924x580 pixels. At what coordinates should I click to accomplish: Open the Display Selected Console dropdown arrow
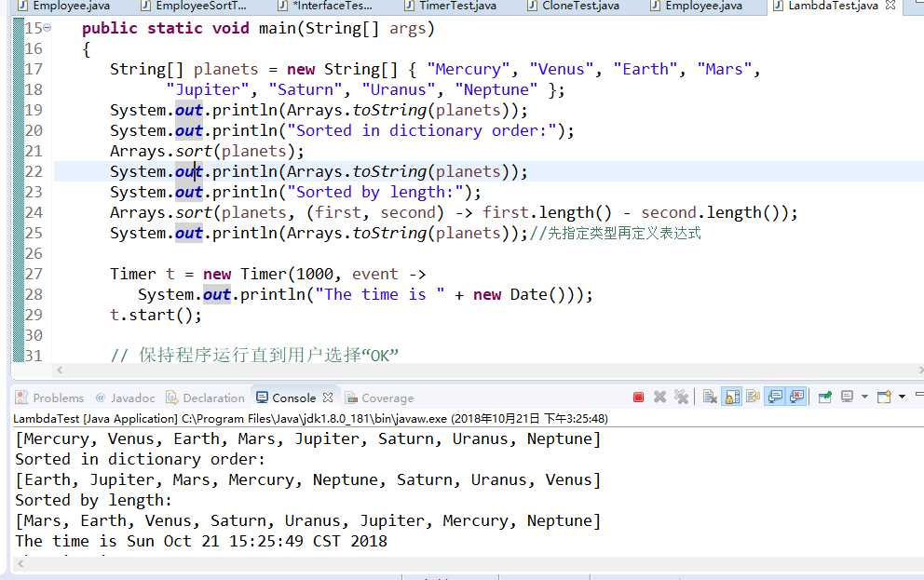coord(864,397)
